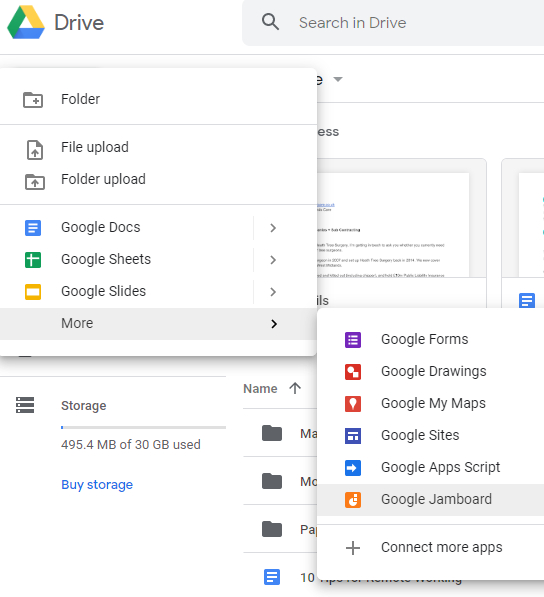The image size is (544, 597).
Task: Click the purple Google Forms icon
Action: (x=353, y=340)
